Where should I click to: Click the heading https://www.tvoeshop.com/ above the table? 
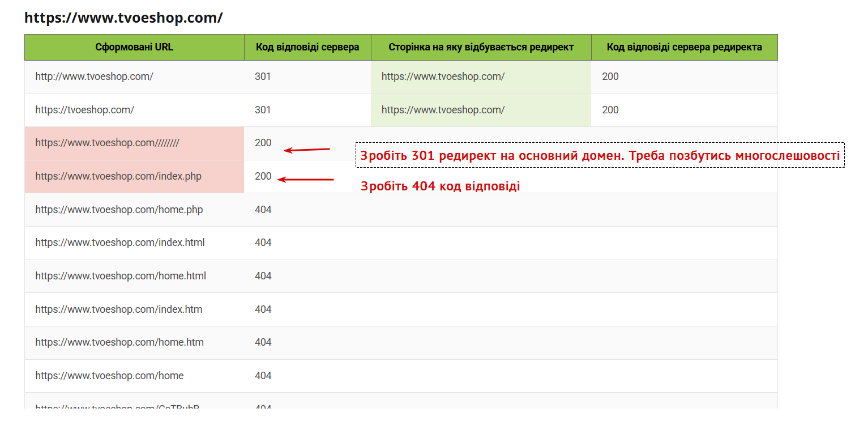click(123, 18)
